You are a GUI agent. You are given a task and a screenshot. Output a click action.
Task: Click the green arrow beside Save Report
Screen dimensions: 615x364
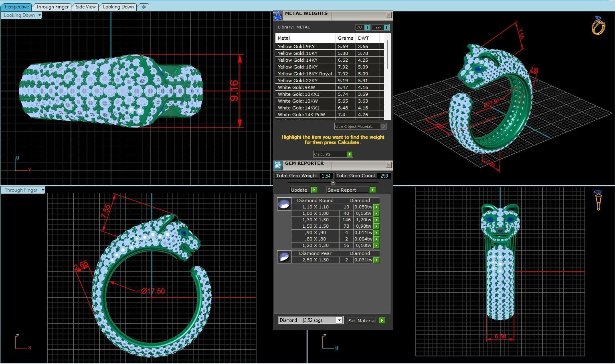pyautogui.click(x=372, y=190)
